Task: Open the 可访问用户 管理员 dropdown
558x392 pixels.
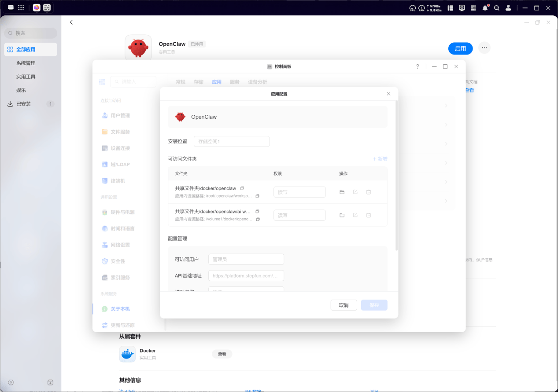Action: click(246, 259)
